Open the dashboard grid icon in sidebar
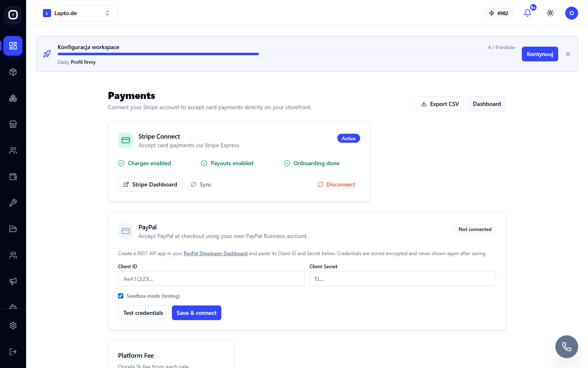Viewport: 588px width, 368px height. [13, 46]
